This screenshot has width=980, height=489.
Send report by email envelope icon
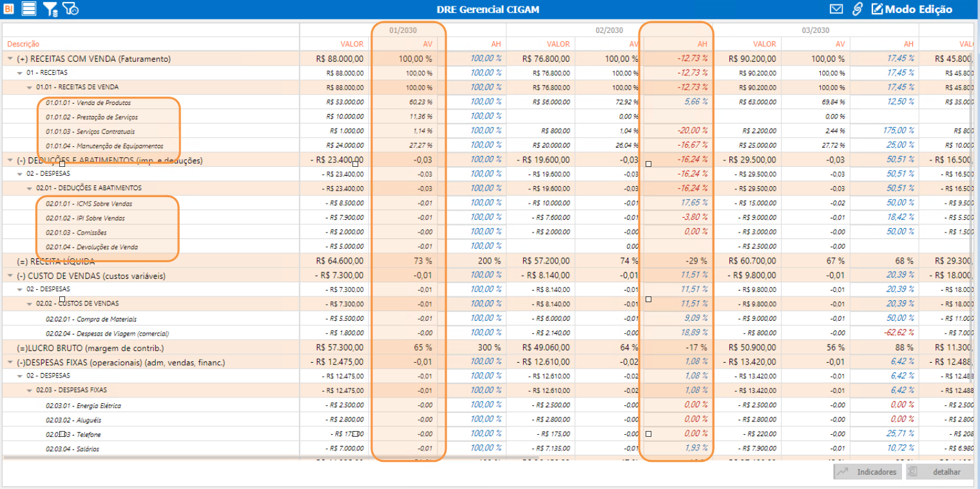(x=836, y=9)
